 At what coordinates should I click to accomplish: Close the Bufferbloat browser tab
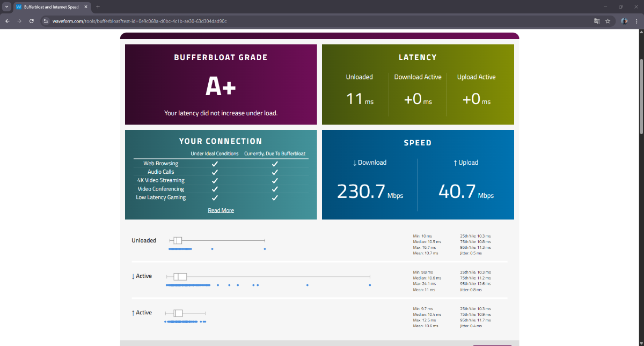click(x=86, y=6)
